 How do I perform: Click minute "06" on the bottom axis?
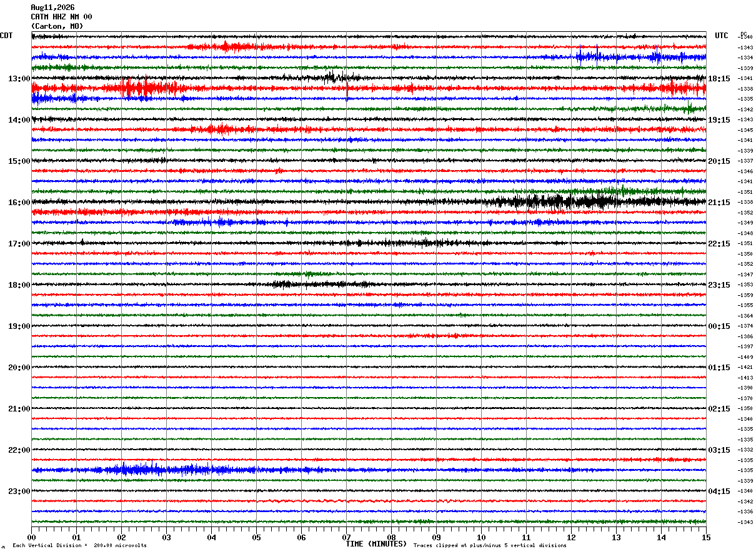click(301, 537)
